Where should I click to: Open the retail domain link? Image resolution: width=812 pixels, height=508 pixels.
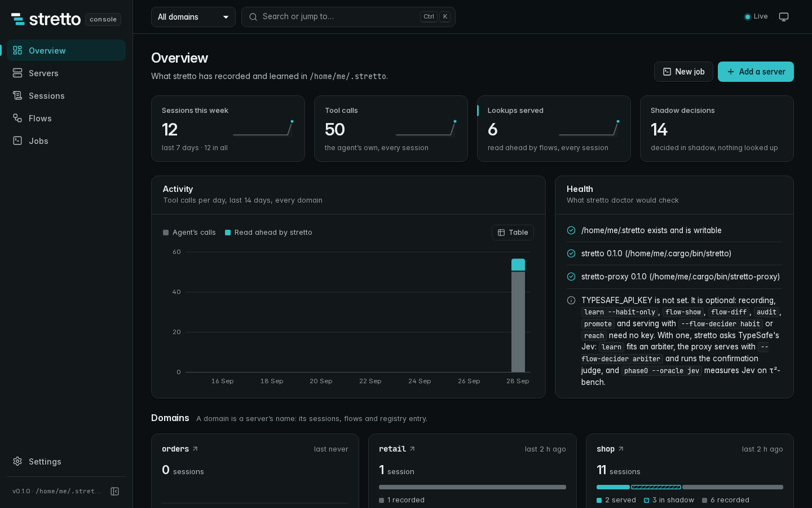(397, 449)
